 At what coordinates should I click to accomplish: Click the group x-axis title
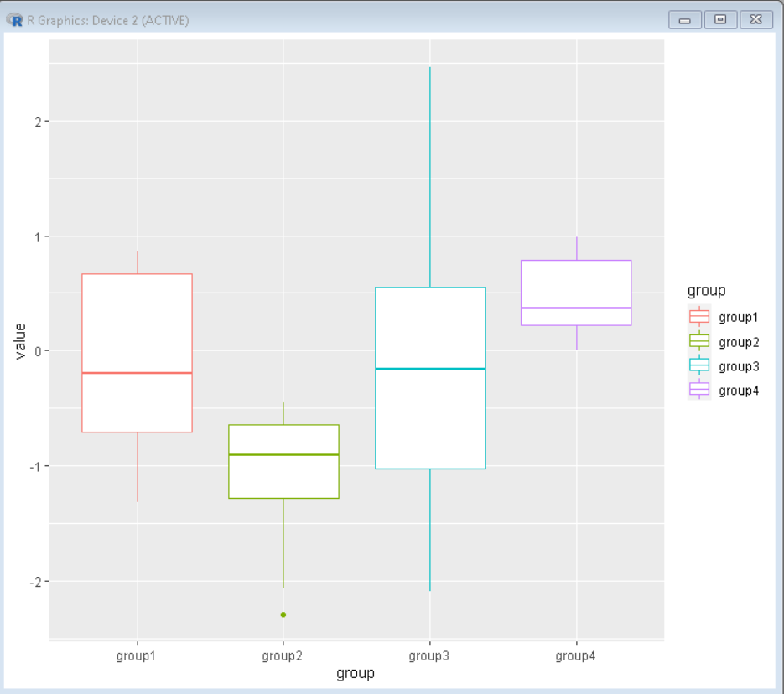coord(356,673)
